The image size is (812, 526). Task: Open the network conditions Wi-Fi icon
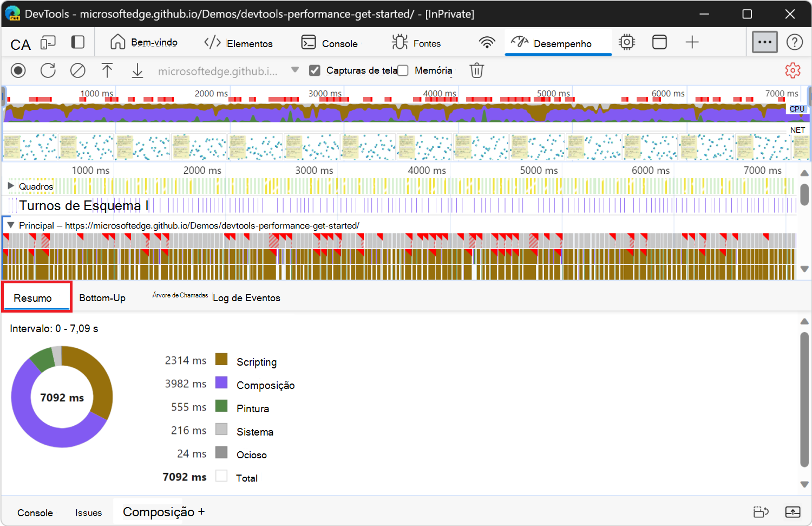[x=487, y=42]
